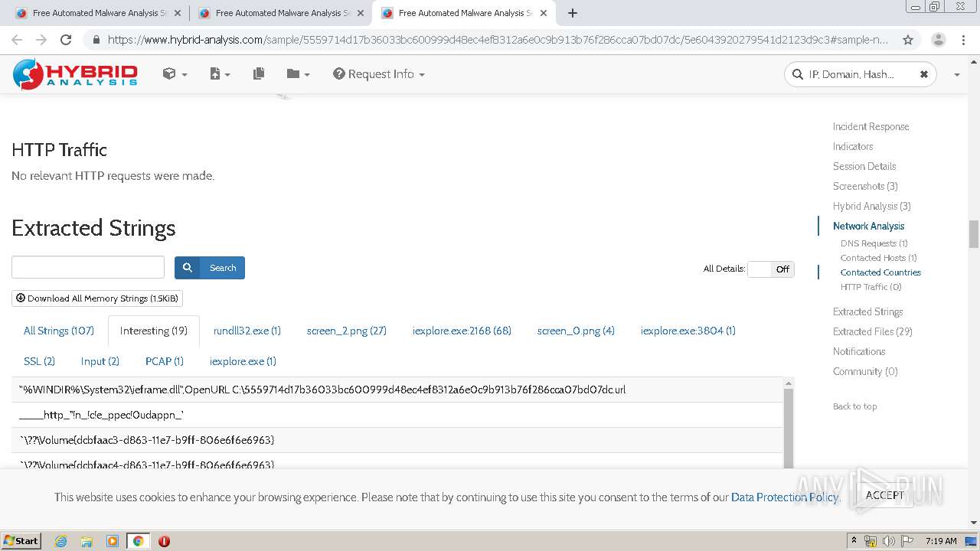This screenshot has height=551, width=980.
Task: Open the screen_0.png (4) tab
Action: (576, 331)
